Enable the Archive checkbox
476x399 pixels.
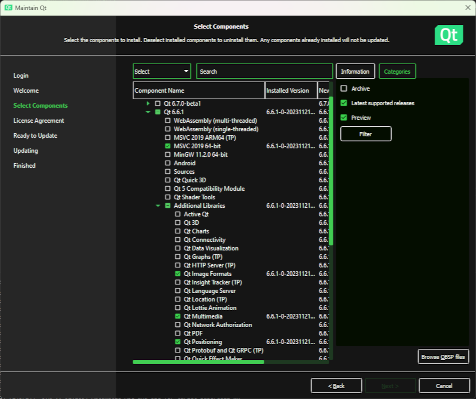tap(344, 88)
